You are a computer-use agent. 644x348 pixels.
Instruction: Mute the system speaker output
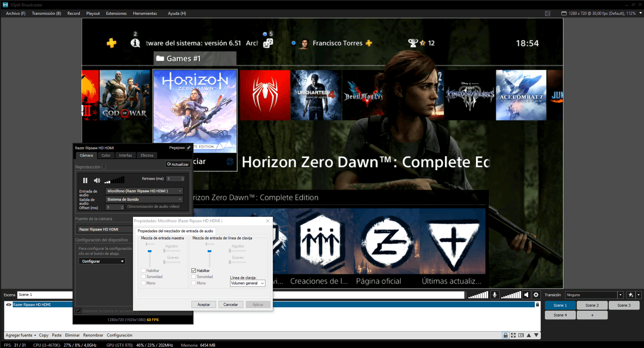526,295
